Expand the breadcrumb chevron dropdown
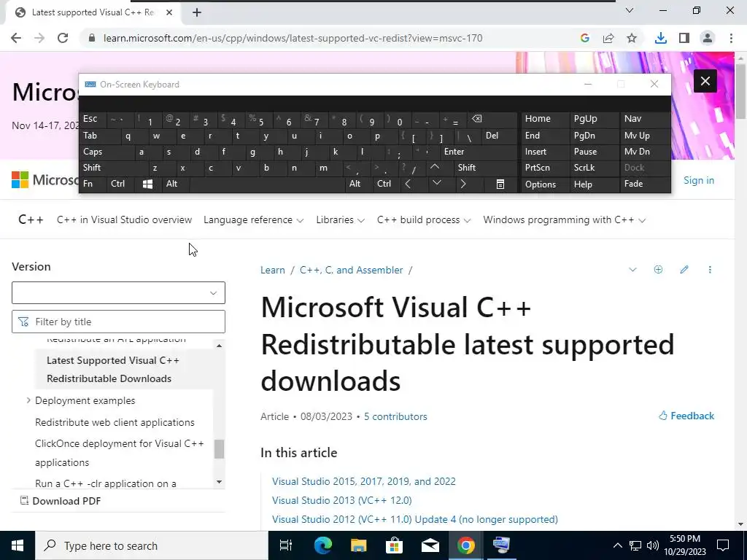747x560 pixels. coord(632,270)
